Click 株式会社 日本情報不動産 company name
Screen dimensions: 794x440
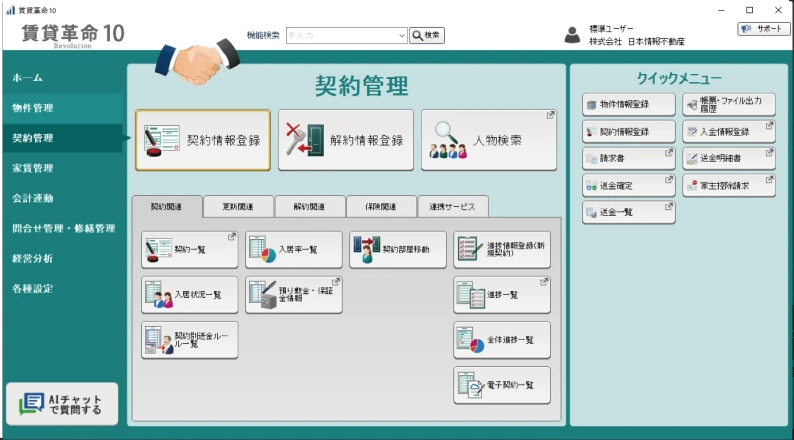[637, 42]
